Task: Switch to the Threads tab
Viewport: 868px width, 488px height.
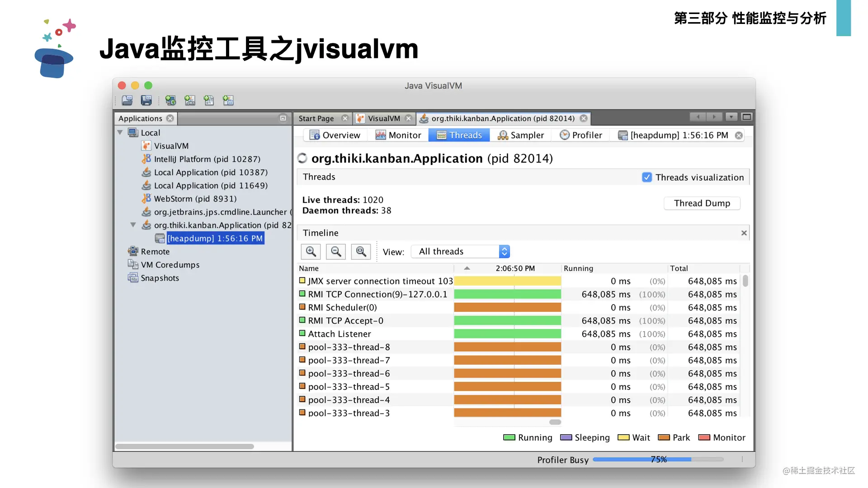Action: tap(459, 135)
